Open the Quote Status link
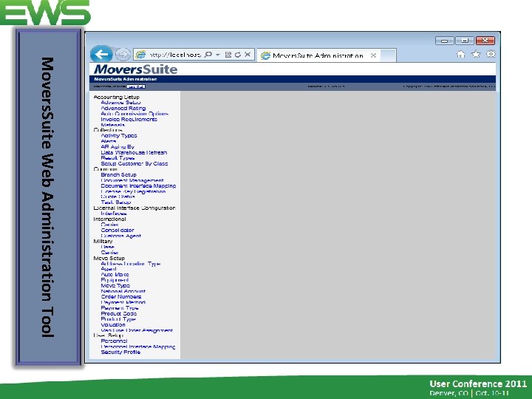 pyautogui.click(x=117, y=197)
